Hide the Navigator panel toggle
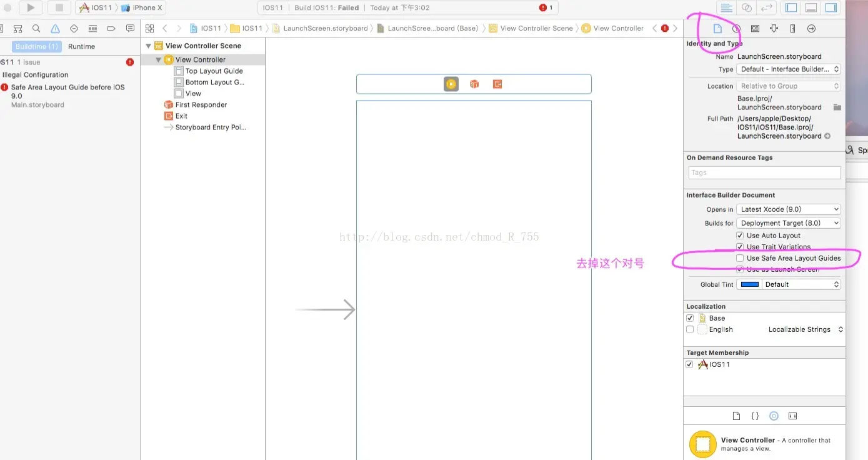This screenshot has height=460, width=868. pos(791,7)
